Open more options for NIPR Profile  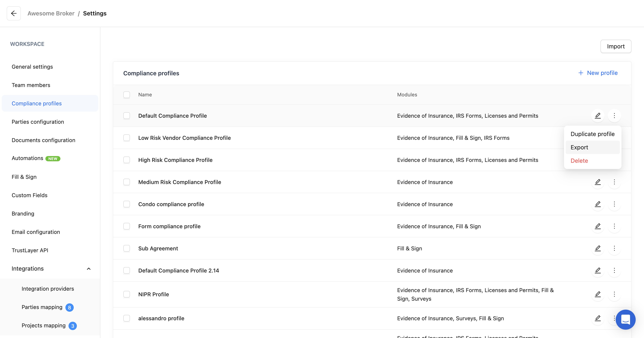pyautogui.click(x=614, y=294)
